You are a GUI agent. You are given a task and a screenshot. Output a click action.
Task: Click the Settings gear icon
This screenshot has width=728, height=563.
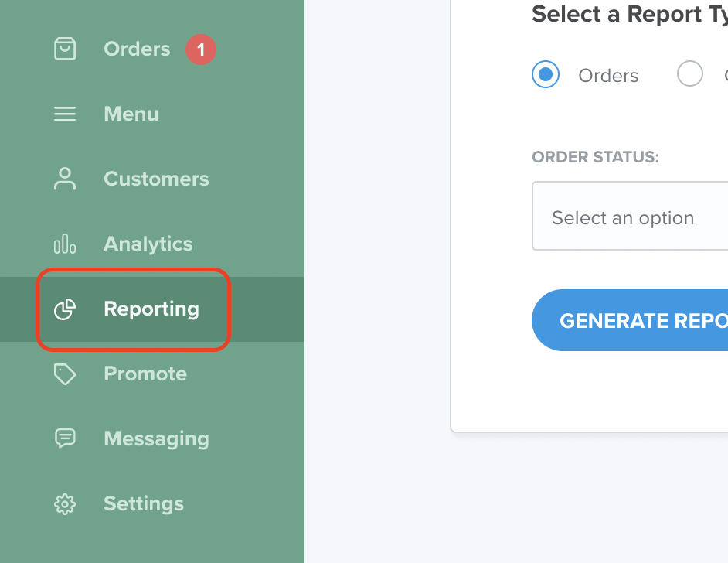click(x=65, y=504)
